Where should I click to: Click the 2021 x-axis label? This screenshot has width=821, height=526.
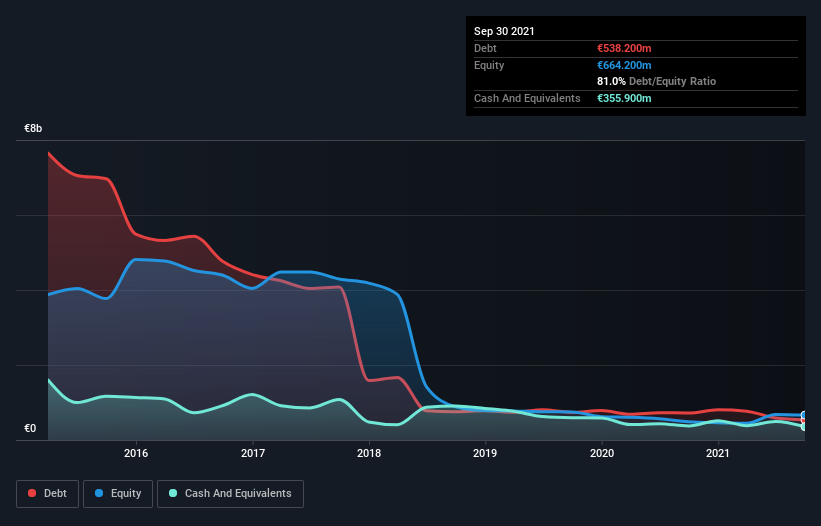718,453
